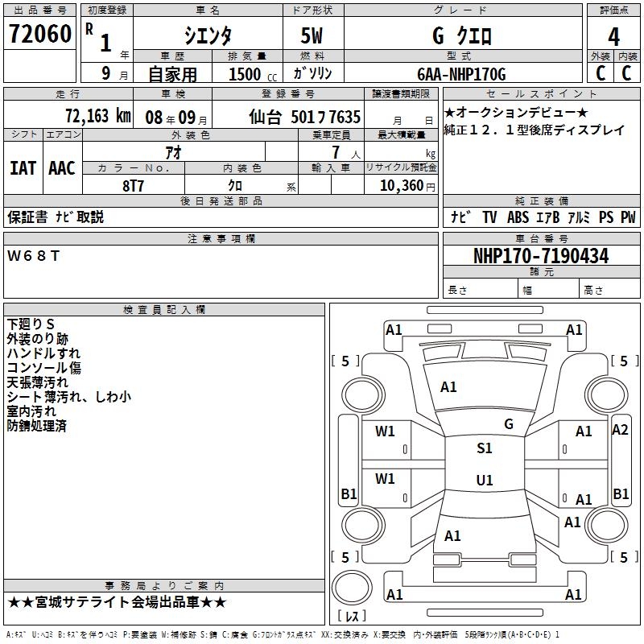Click ABS in the equipment row
This screenshot has width=644, height=644.
pyautogui.click(x=518, y=217)
